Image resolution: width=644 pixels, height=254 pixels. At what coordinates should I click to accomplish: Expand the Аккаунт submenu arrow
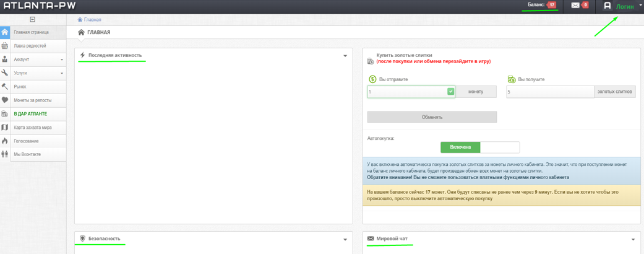click(x=62, y=59)
